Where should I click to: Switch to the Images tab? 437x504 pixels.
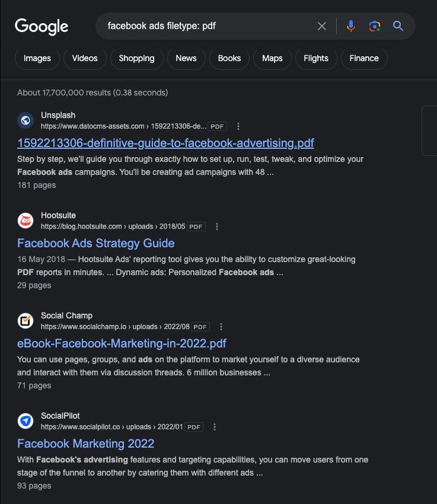point(37,58)
